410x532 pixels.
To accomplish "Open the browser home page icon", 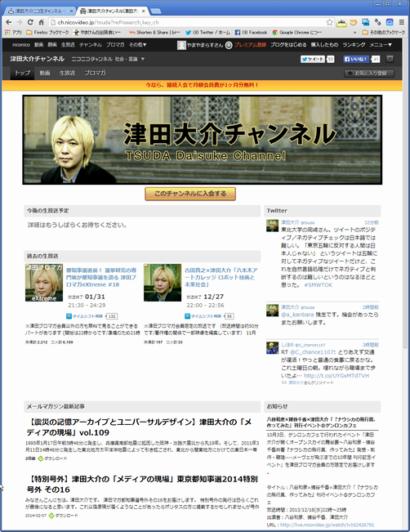I will [x=41, y=22].
